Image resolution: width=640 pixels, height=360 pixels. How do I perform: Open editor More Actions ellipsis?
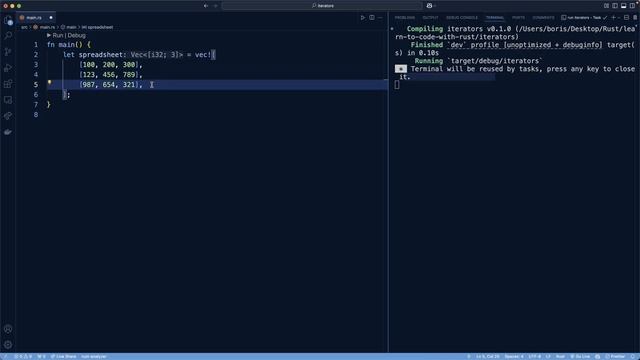point(380,18)
